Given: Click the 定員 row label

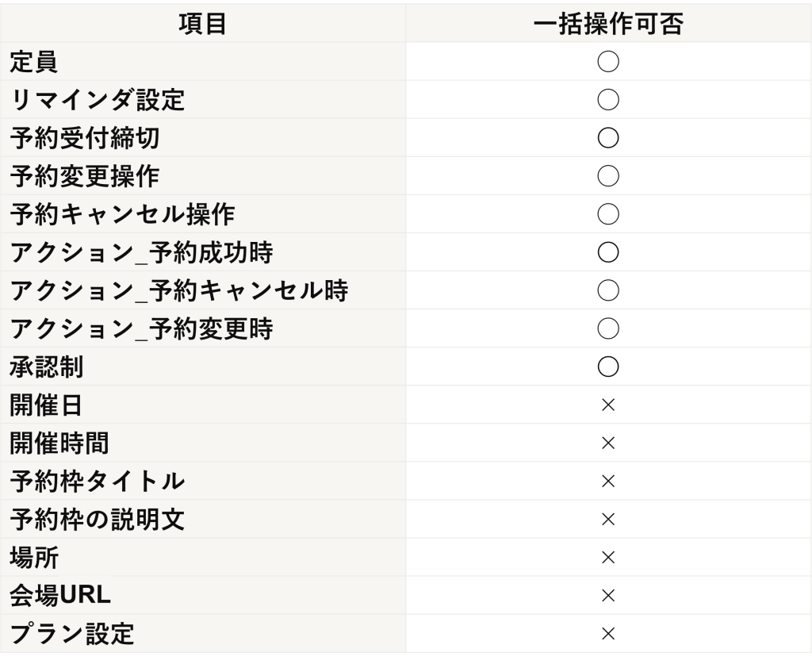Looking at the screenshot, I should [x=33, y=62].
